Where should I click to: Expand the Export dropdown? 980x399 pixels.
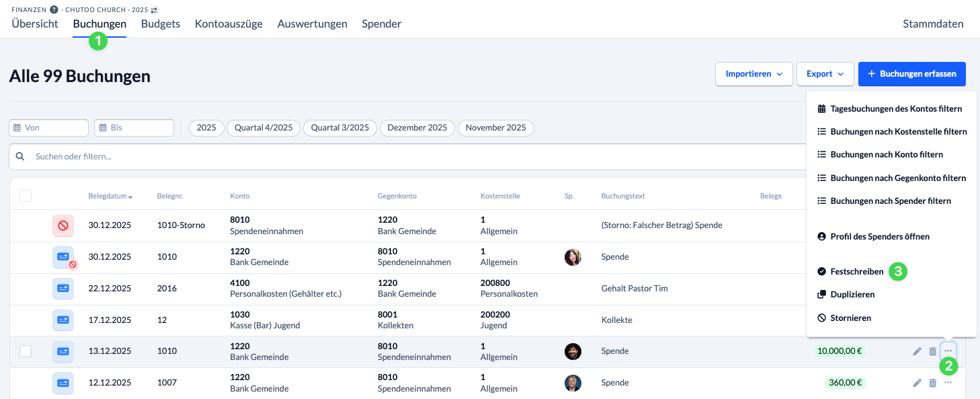pyautogui.click(x=825, y=74)
